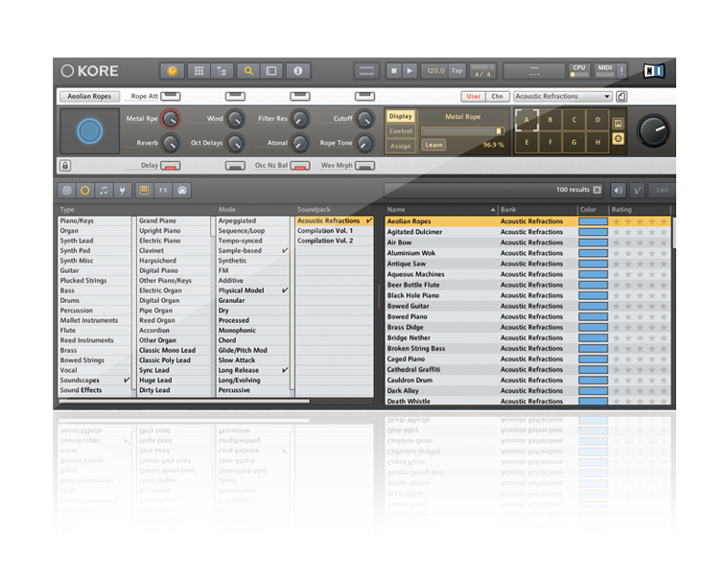Toggle the Physical Model mode filter

(x=253, y=289)
